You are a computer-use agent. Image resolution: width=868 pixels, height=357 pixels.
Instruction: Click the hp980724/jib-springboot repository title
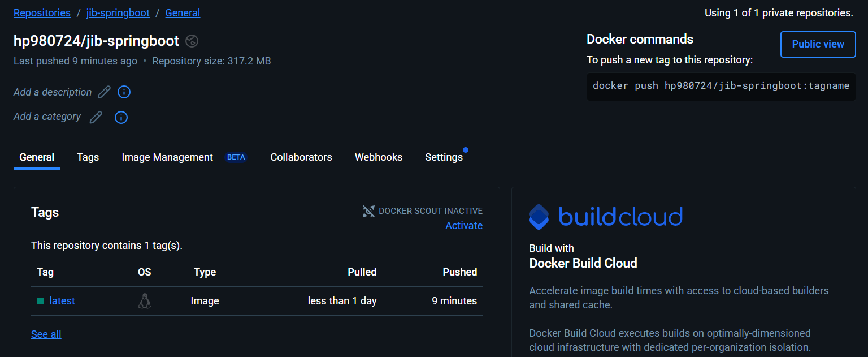point(96,41)
